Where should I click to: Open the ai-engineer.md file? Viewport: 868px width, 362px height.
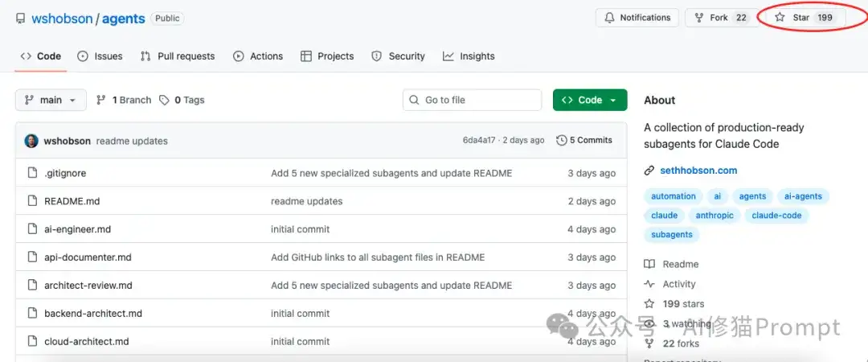tap(77, 229)
